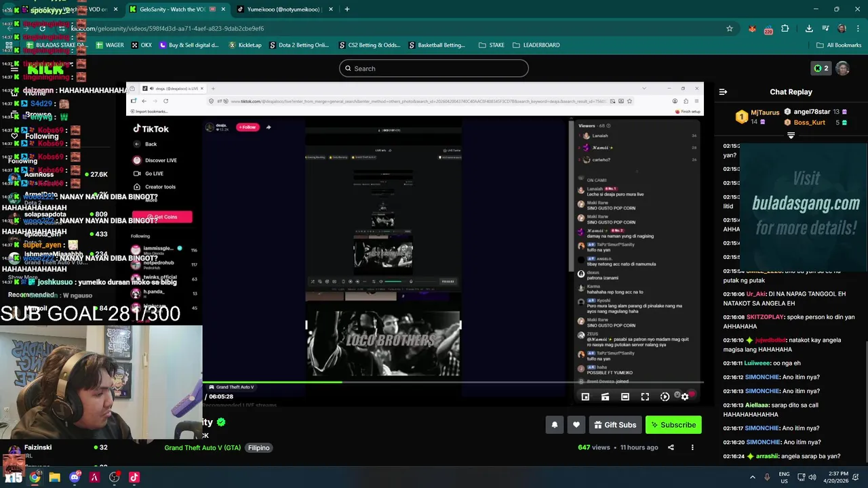Open the Buy & Sell digital bookmark
The image size is (868, 488).
tap(189, 45)
